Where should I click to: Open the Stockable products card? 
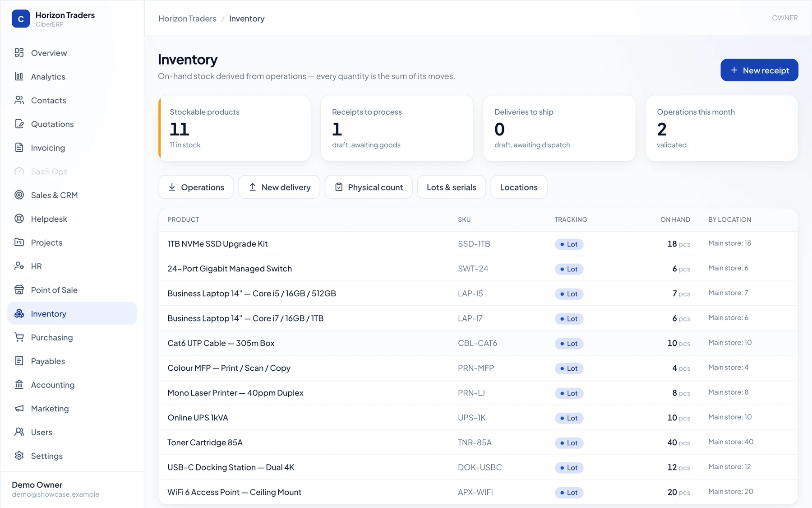[x=235, y=128]
